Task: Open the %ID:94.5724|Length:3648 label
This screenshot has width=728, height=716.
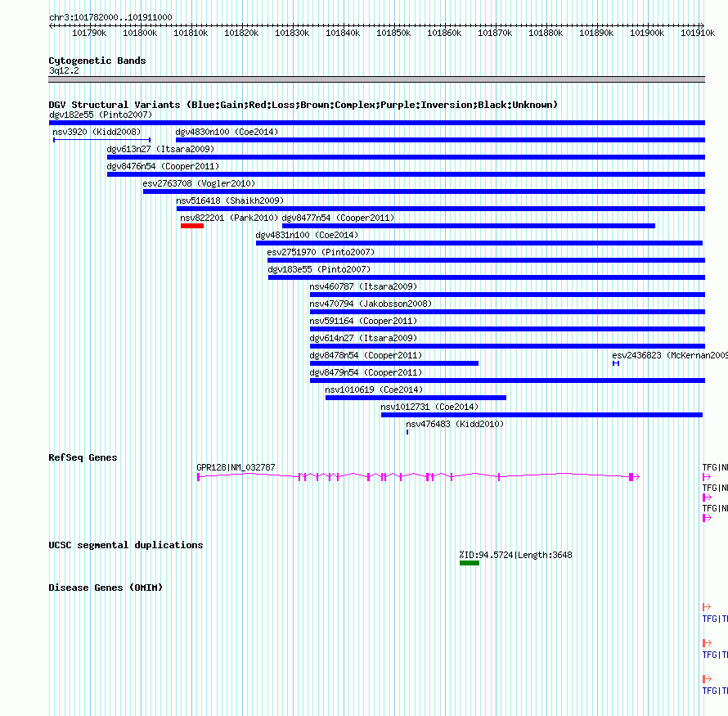Action: [516, 555]
